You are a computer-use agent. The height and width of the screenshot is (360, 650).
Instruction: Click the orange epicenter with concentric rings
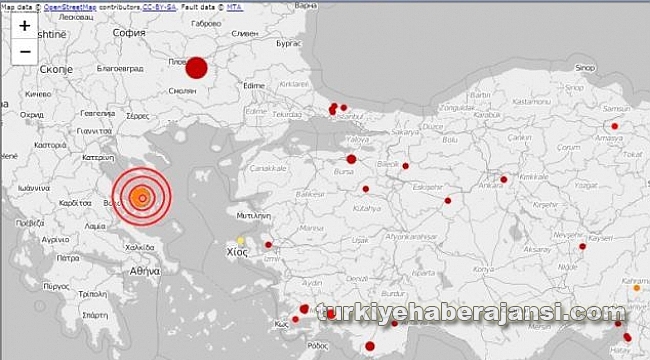coord(142,197)
